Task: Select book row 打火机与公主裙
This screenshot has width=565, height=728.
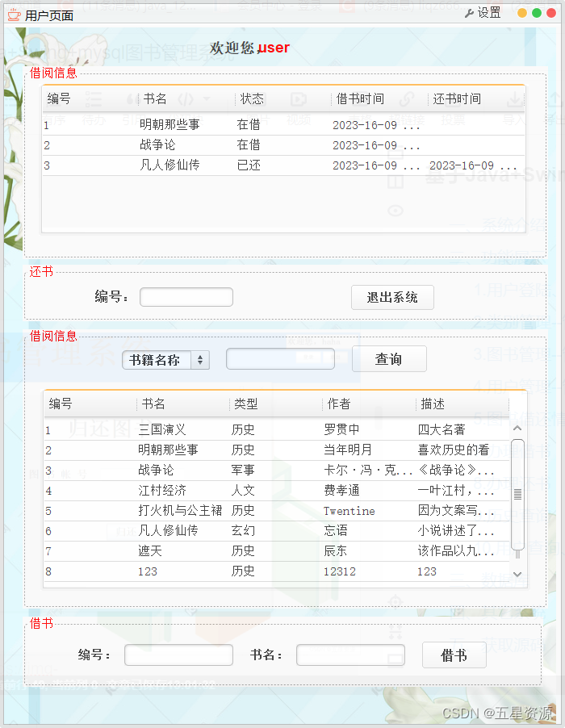Action: 277,511
